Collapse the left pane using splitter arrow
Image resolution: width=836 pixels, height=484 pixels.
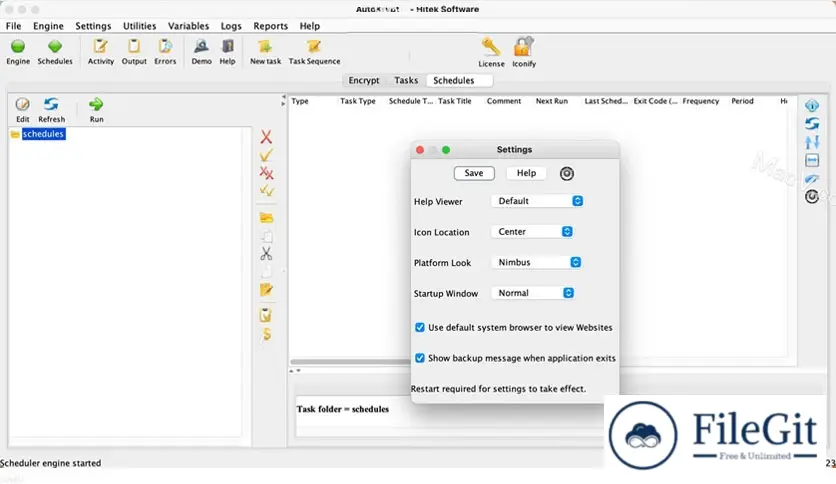coord(283,97)
